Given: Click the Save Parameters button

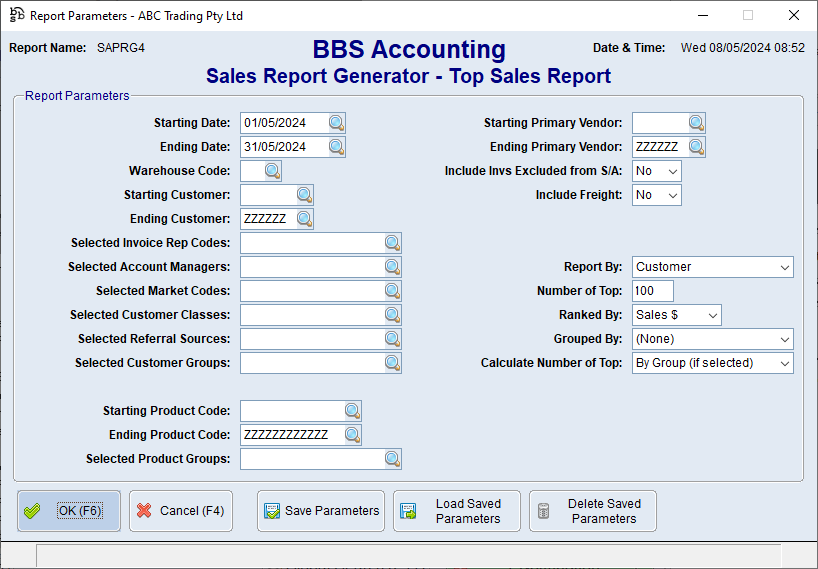Looking at the screenshot, I should (x=321, y=511).
